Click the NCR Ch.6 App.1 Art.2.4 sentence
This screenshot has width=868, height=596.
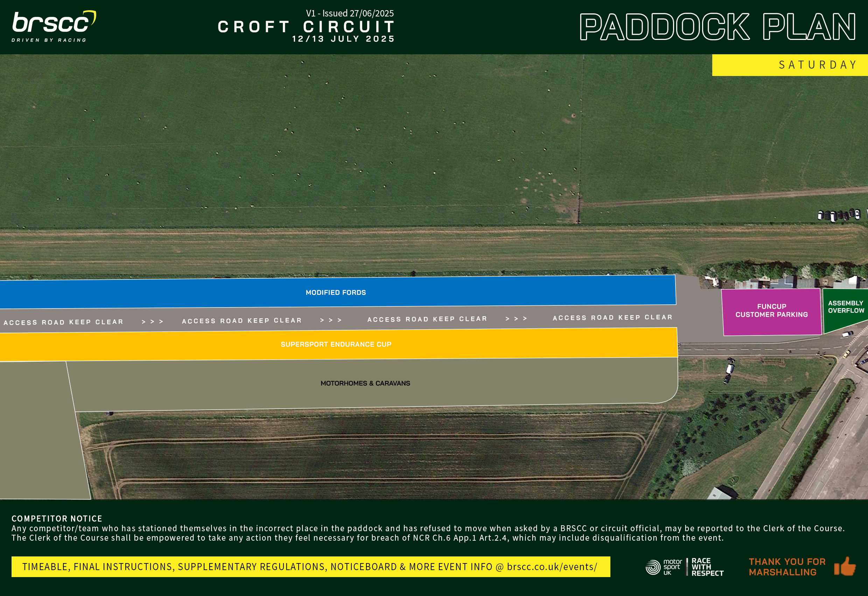pos(367,538)
